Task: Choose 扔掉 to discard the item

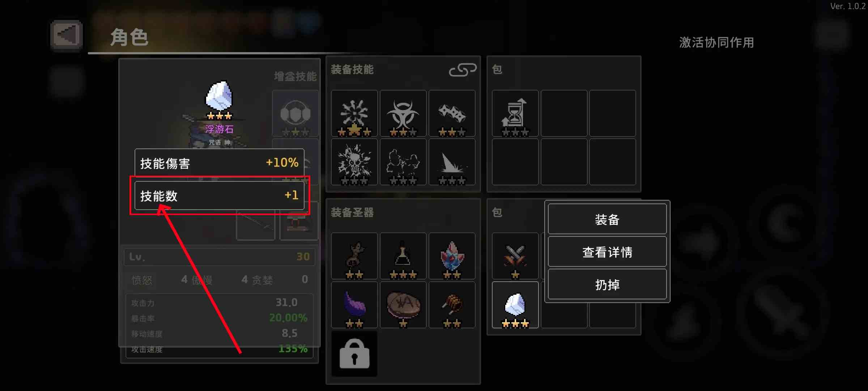Action: pos(607,284)
